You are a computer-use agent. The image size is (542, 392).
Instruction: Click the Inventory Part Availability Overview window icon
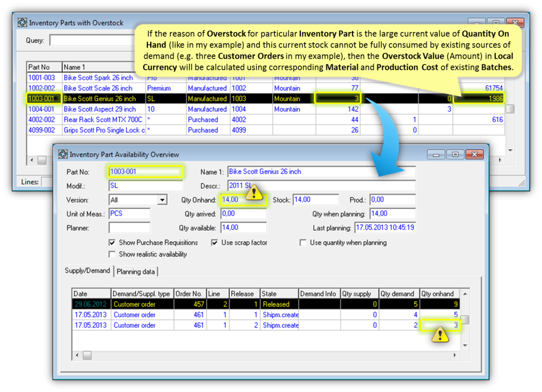(63, 154)
